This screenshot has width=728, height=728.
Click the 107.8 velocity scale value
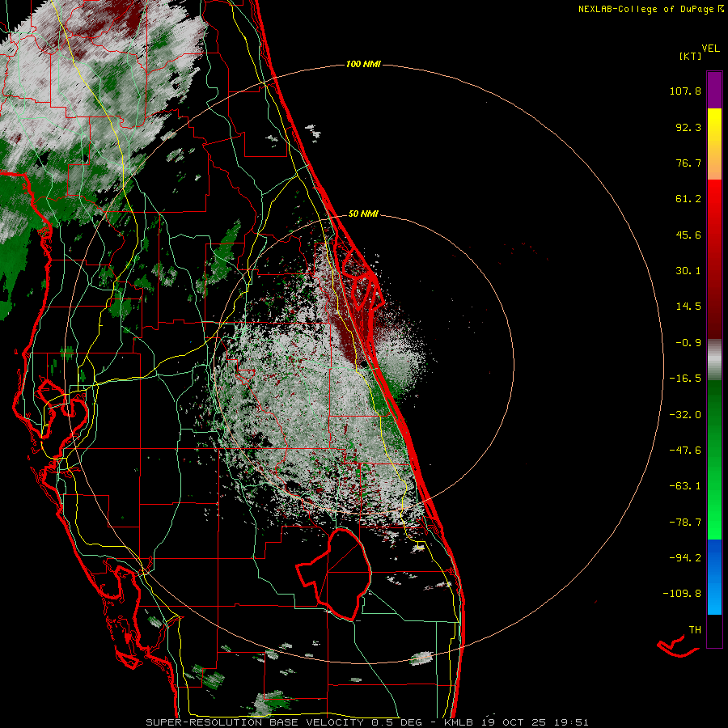(685, 91)
